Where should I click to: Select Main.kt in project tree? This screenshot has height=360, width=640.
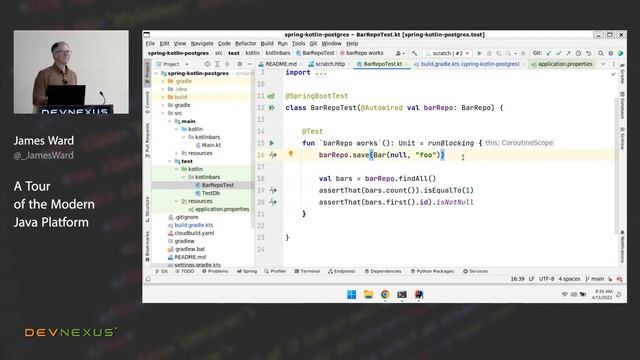pos(208,145)
